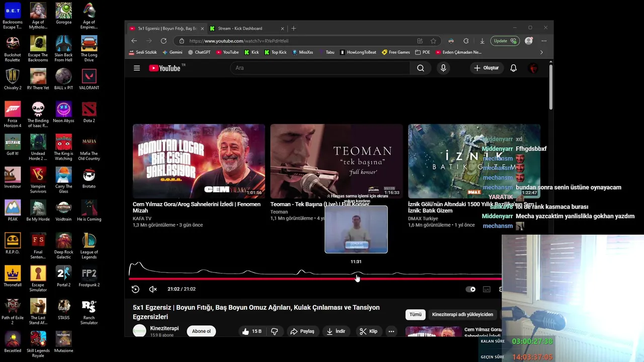Start voice search with the microphone icon

point(443,68)
